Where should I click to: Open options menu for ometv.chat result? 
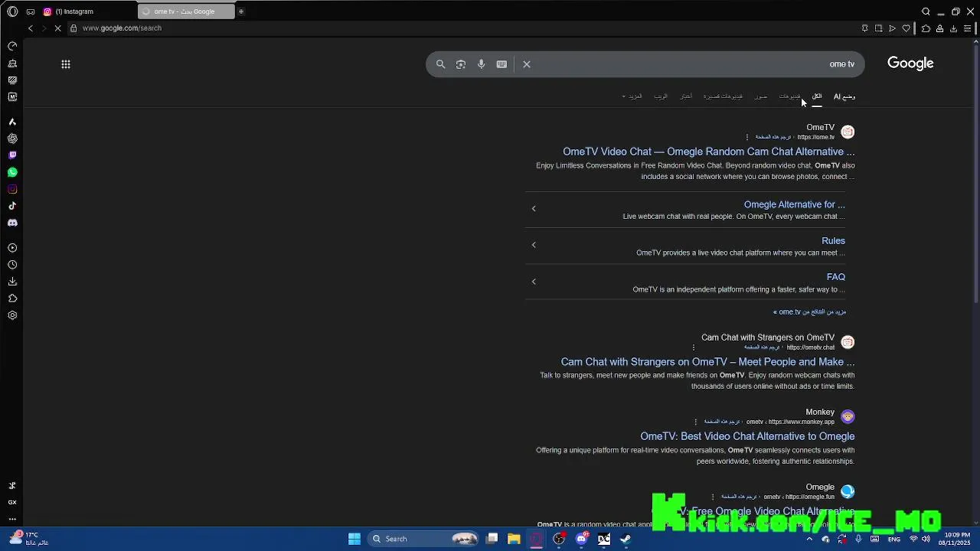694,347
